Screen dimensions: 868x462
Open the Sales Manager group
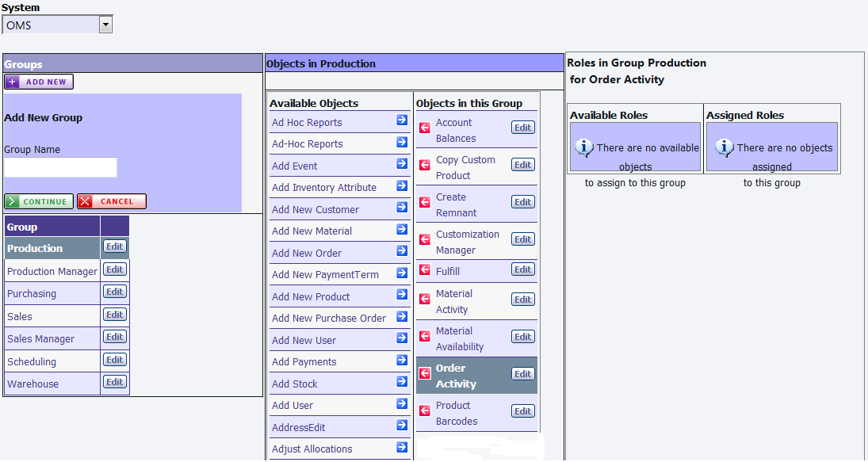(41, 339)
